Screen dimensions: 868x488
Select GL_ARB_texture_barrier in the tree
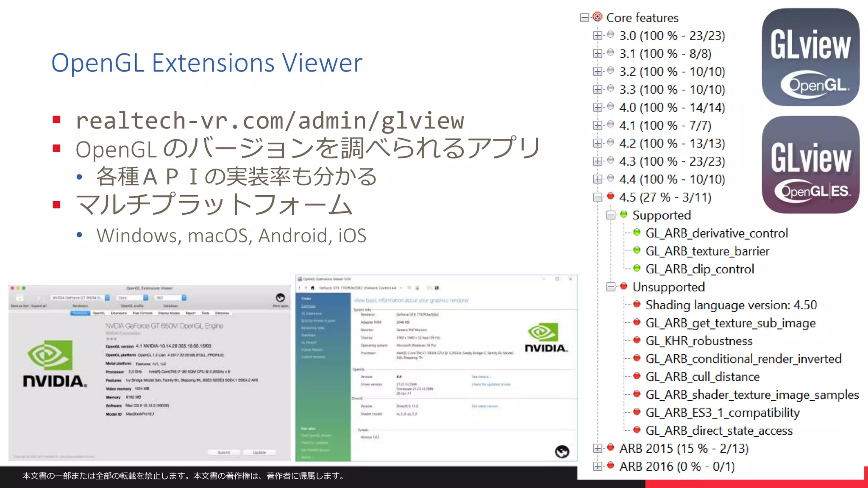tap(707, 251)
